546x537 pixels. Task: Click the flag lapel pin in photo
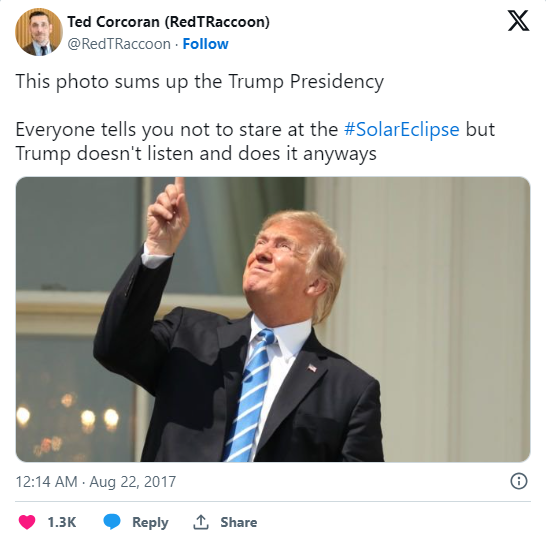(x=312, y=368)
